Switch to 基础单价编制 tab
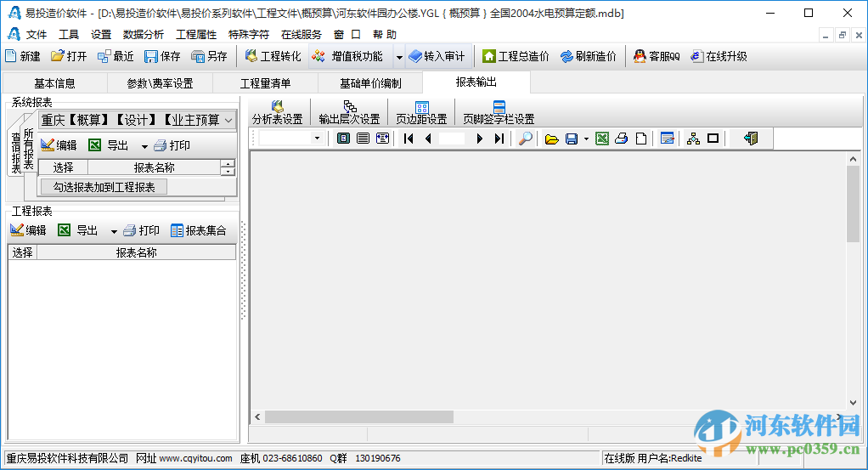868x470 pixels. coord(370,83)
